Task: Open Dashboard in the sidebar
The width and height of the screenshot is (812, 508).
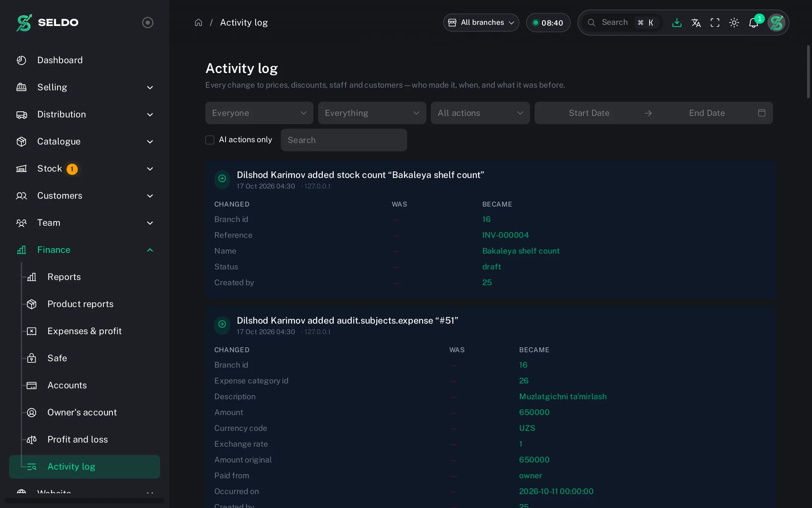Action: tap(85, 60)
